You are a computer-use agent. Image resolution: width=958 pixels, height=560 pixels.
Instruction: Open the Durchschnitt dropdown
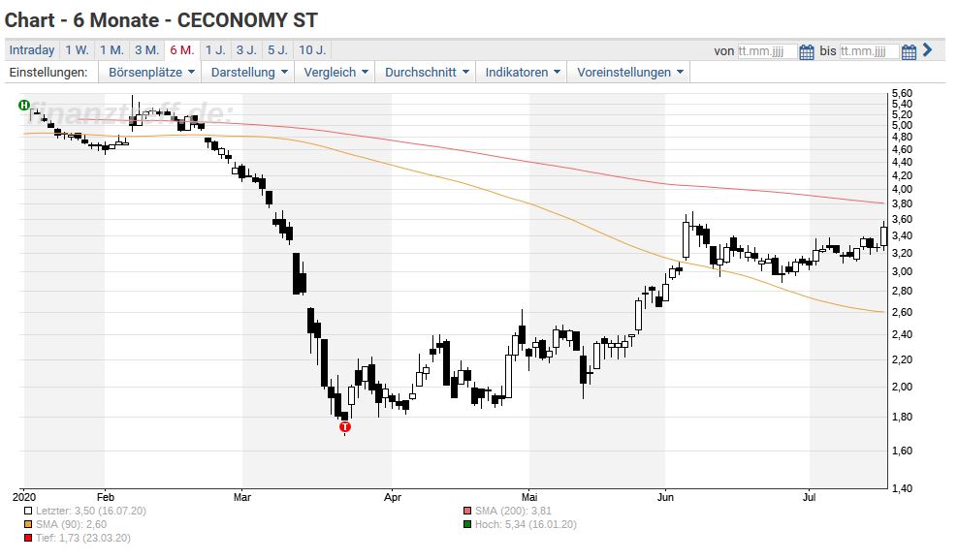tap(427, 72)
